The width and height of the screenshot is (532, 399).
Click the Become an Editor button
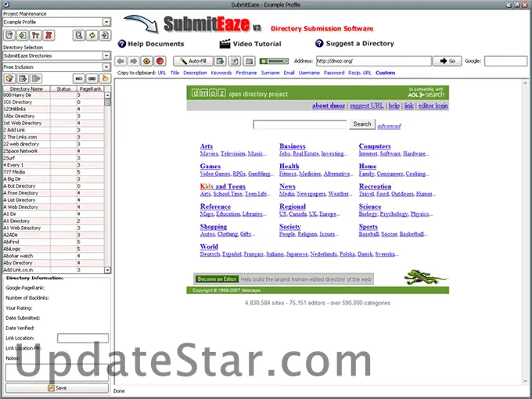click(217, 279)
